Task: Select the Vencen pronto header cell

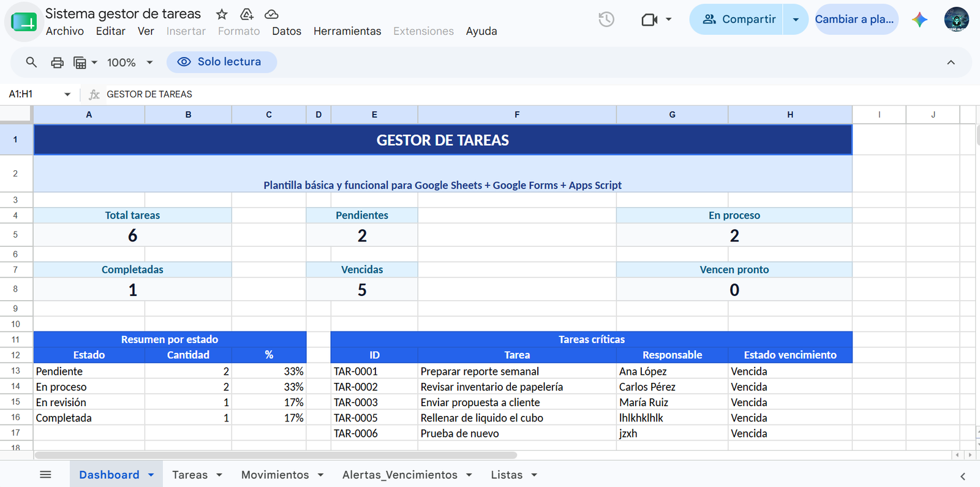Action: click(x=734, y=270)
